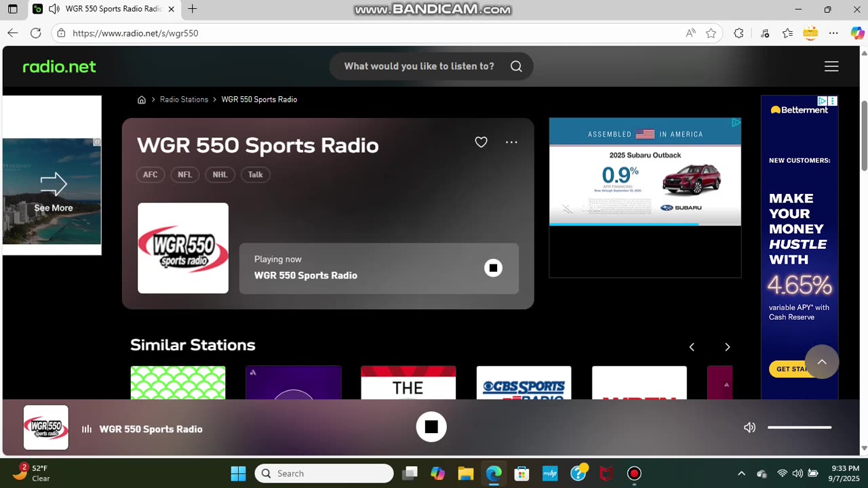Adjust the player volume slider
The height and width of the screenshot is (488, 868).
point(800,428)
